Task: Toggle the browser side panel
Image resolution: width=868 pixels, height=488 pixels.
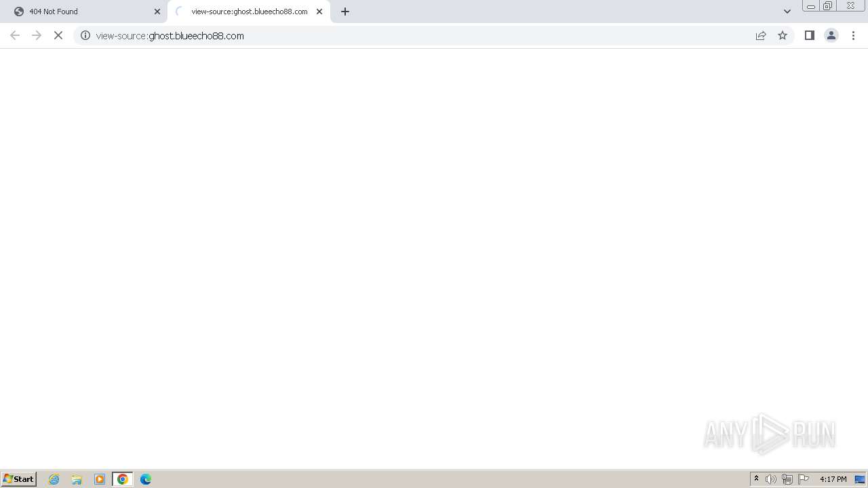Action: click(810, 35)
